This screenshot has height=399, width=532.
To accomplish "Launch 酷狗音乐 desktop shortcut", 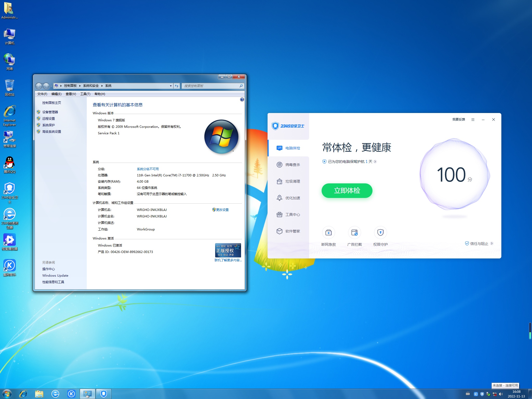I will click(9, 268).
